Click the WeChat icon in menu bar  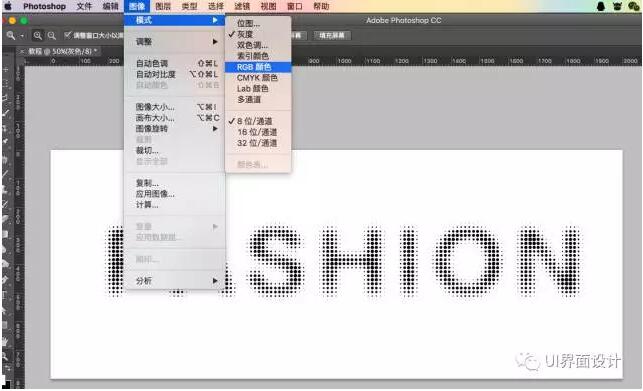tap(634, 6)
